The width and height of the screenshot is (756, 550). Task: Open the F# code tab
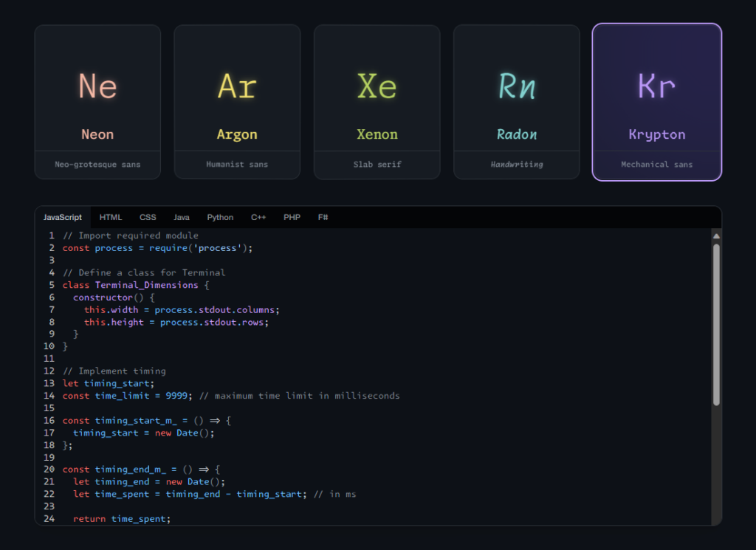click(x=323, y=217)
